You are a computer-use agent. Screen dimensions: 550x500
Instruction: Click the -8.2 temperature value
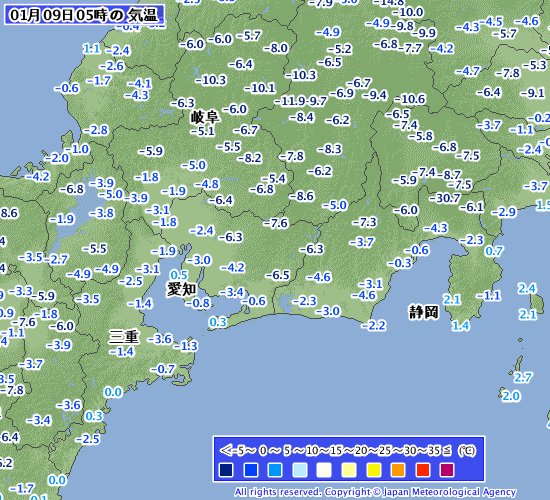249,158
